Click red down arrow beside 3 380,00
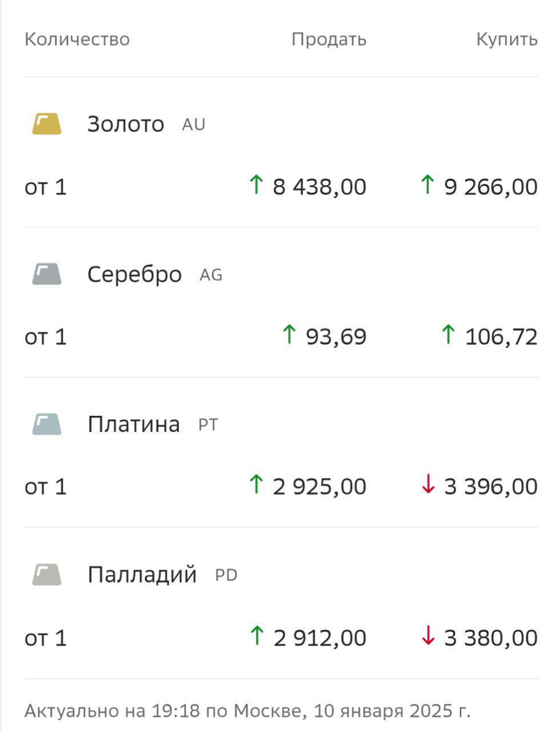This screenshot has height=732, width=560. pos(428,635)
